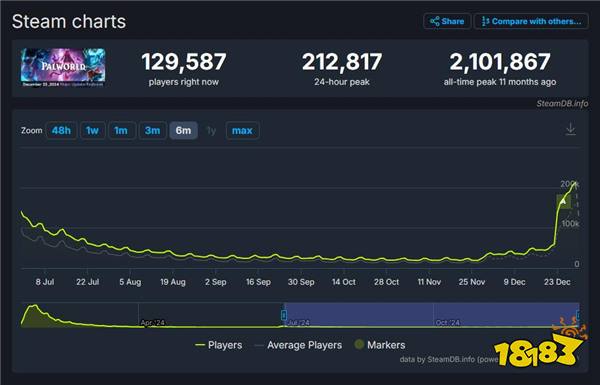Viewport: 600px width, 385px height.
Task: Set chart zoom to 1w
Action: 92,131
